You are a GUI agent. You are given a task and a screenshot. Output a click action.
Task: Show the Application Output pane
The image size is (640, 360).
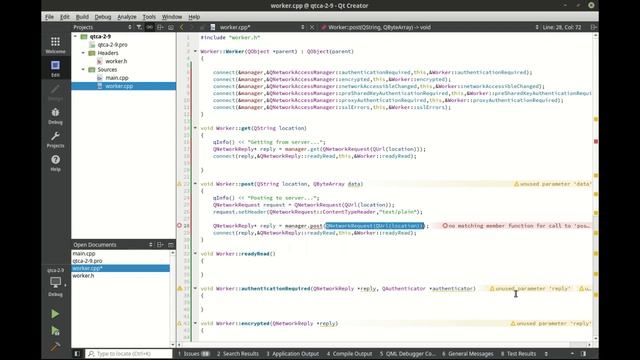coord(293,353)
